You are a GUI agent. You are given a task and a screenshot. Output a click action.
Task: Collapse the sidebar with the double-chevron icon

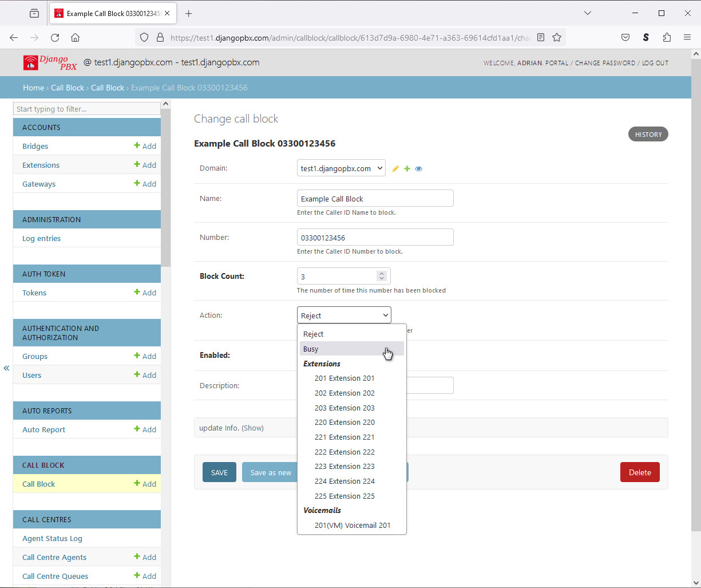pyautogui.click(x=6, y=368)
